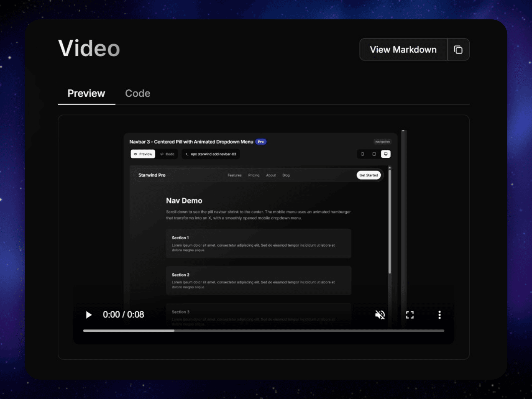Select the tablet viewport preview icon
532x399 pixels.
pos(374,154)
